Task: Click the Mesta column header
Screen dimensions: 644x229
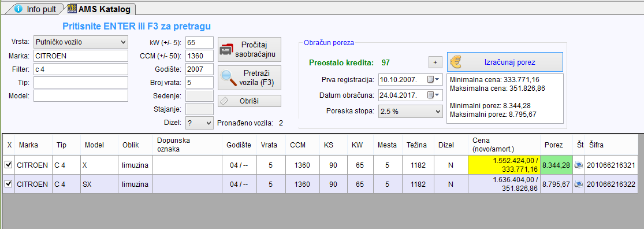Action: pyautogui.click(x=388, y=145)
